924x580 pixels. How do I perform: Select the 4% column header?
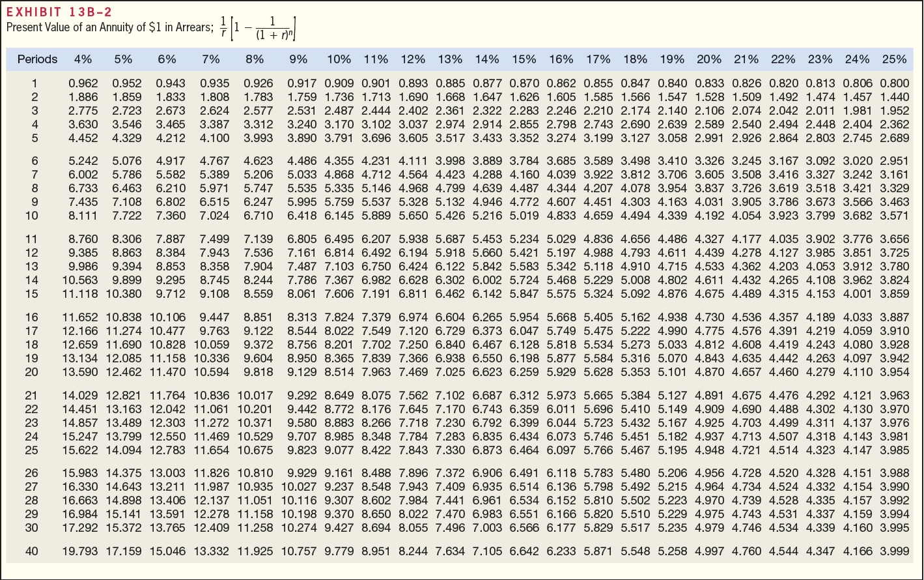coord(82,59)
